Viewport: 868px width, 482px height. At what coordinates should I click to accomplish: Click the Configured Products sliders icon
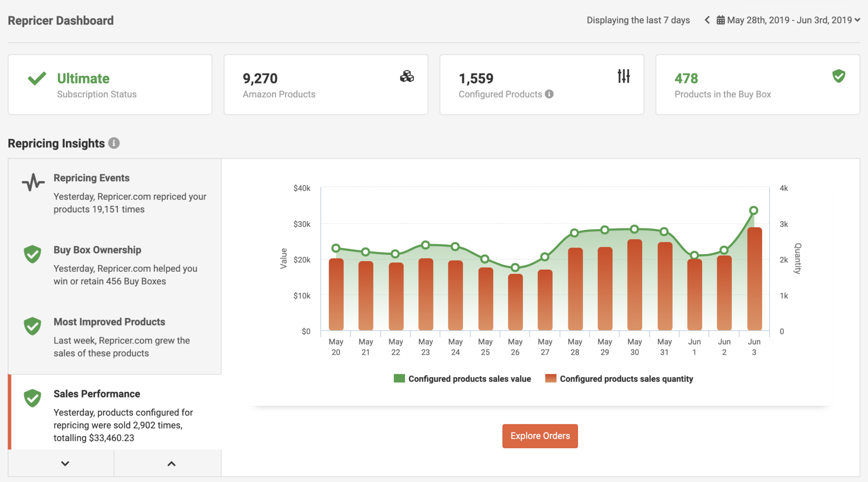(623, 76)
